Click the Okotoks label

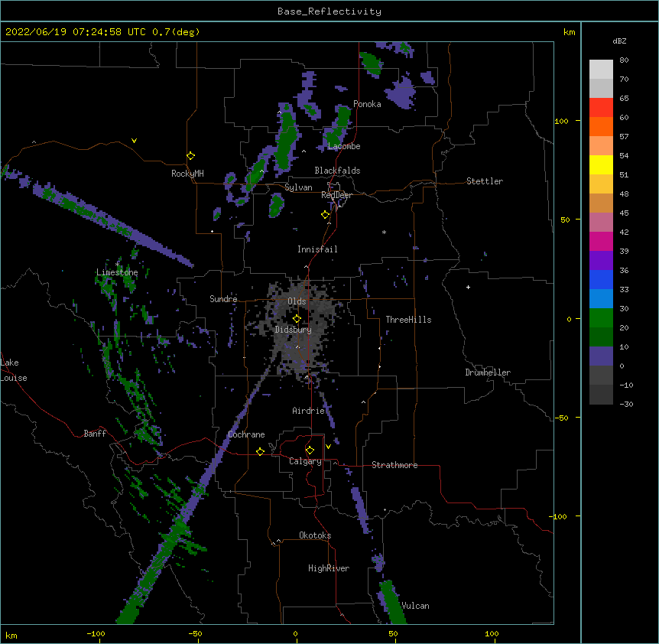click(315, 535)
